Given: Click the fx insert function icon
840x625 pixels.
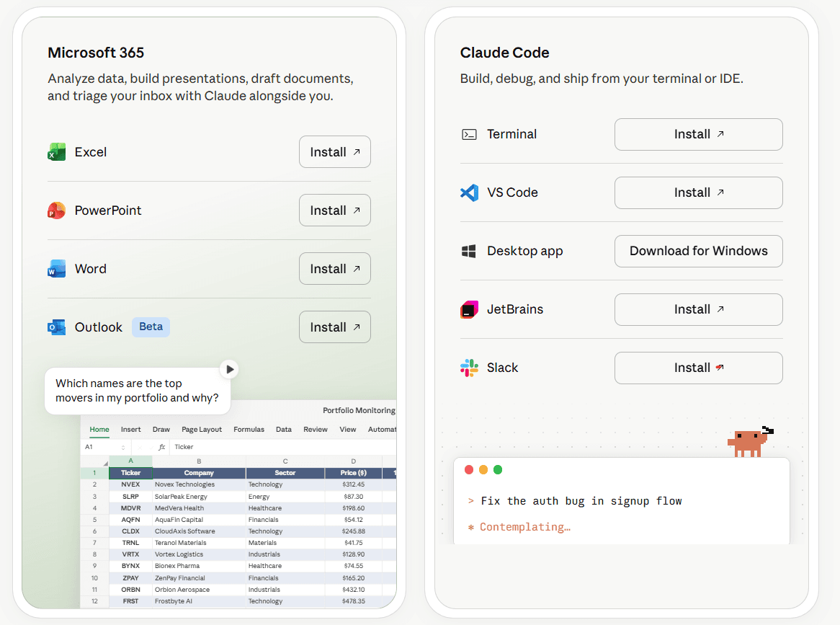Looking at the screenshot, I should (x=162, y=447).
